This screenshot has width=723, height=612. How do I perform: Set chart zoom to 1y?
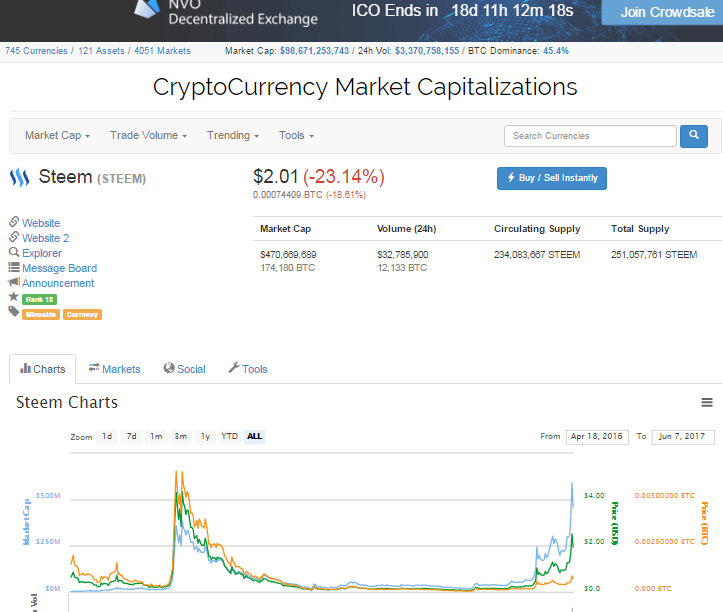tap(205, 436)
